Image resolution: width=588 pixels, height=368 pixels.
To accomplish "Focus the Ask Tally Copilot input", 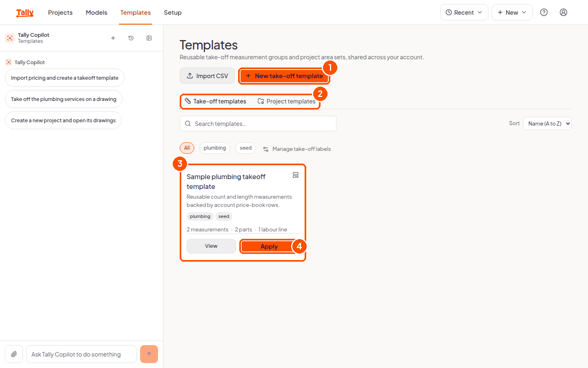I will (x=81, y=354).
